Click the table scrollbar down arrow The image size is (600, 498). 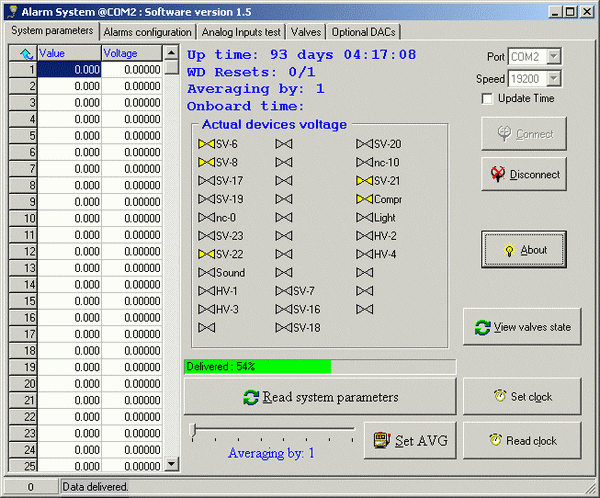(171, 464)
